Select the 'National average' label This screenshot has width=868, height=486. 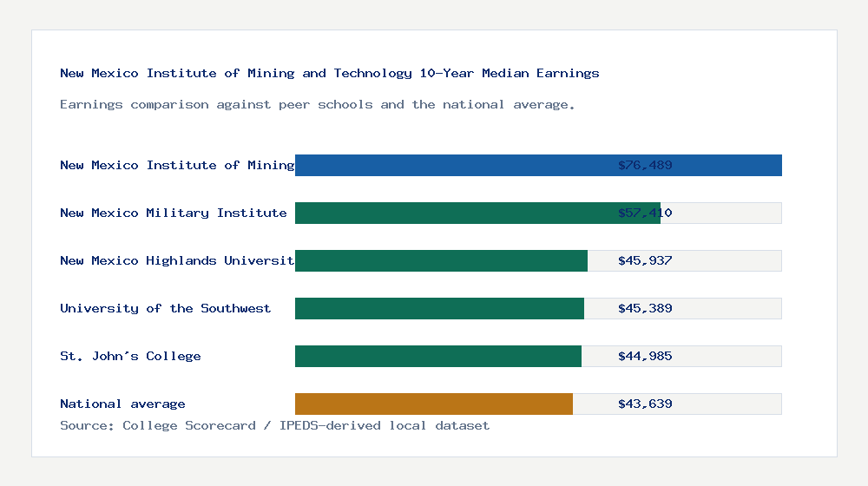coord(122,404)
